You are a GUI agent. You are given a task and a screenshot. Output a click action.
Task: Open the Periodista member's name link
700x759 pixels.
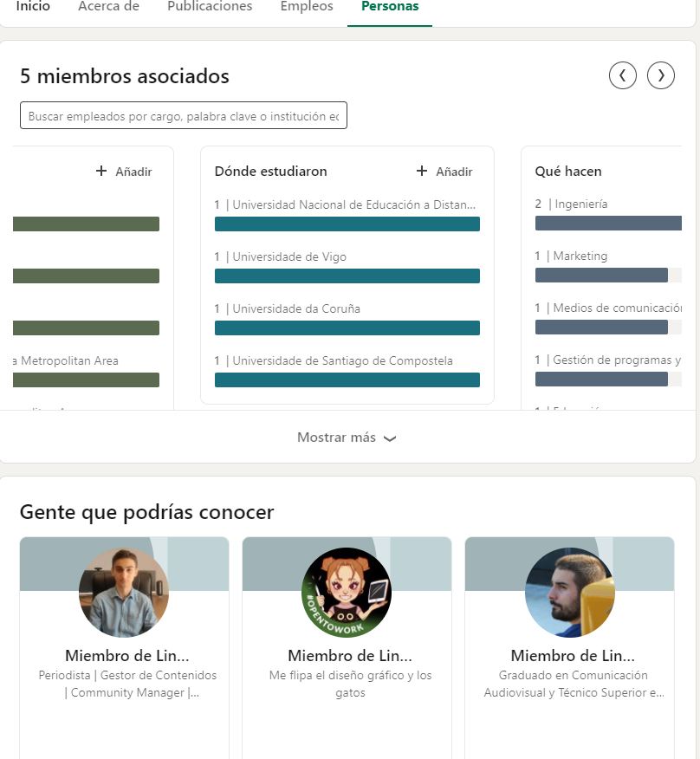tap(126, 655)
